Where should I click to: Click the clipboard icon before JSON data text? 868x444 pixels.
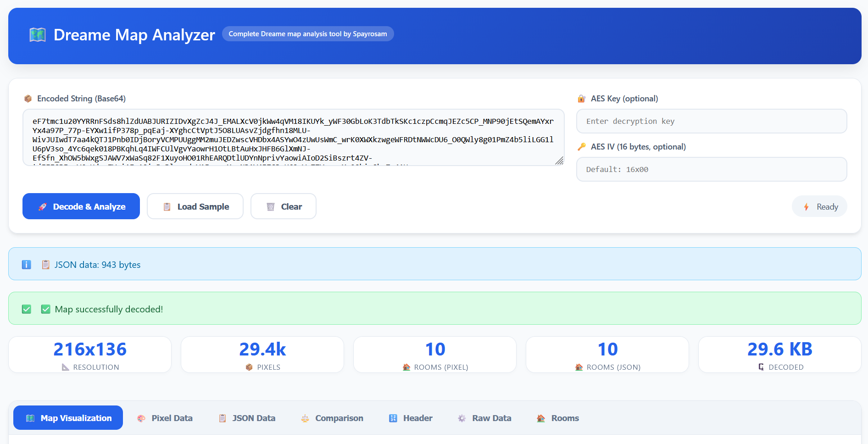(x=45, y=265)
